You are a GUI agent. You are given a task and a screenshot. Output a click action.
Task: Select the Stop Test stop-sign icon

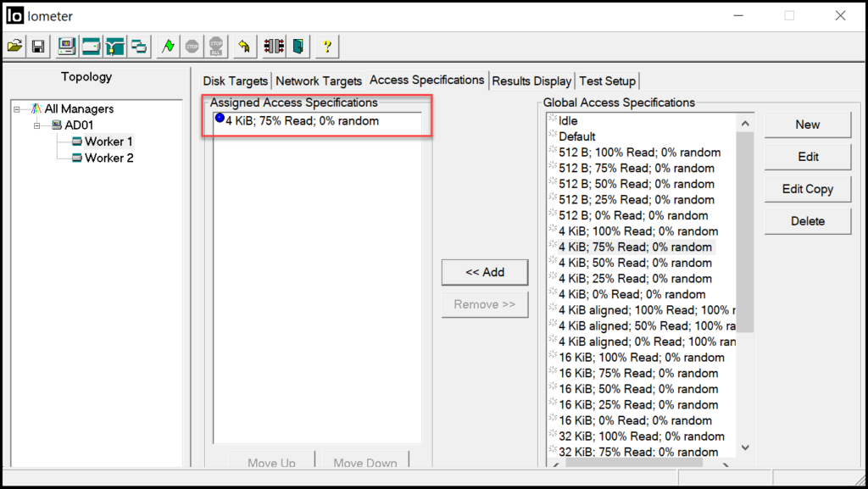[x=193, y=47]
